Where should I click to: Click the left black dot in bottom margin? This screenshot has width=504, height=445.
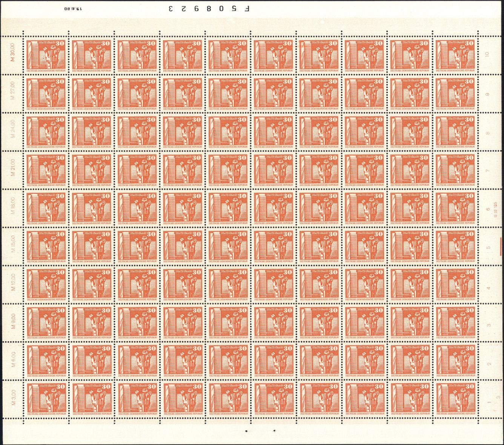click(246, 430)
